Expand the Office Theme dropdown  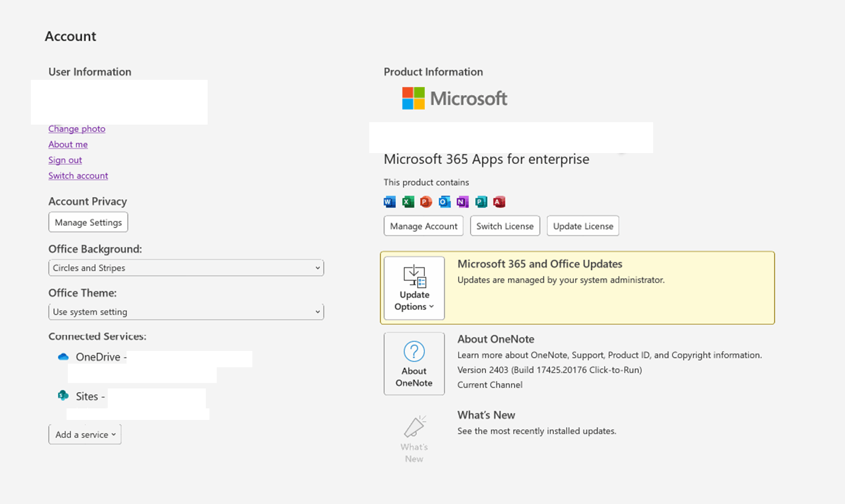(x=186, y=312)
